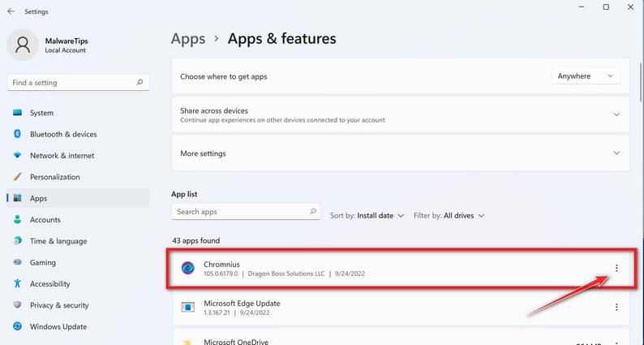The image size is (644, 345).
Task: Open Bluetooth & devices settings
Action: (x=63, y=134)
